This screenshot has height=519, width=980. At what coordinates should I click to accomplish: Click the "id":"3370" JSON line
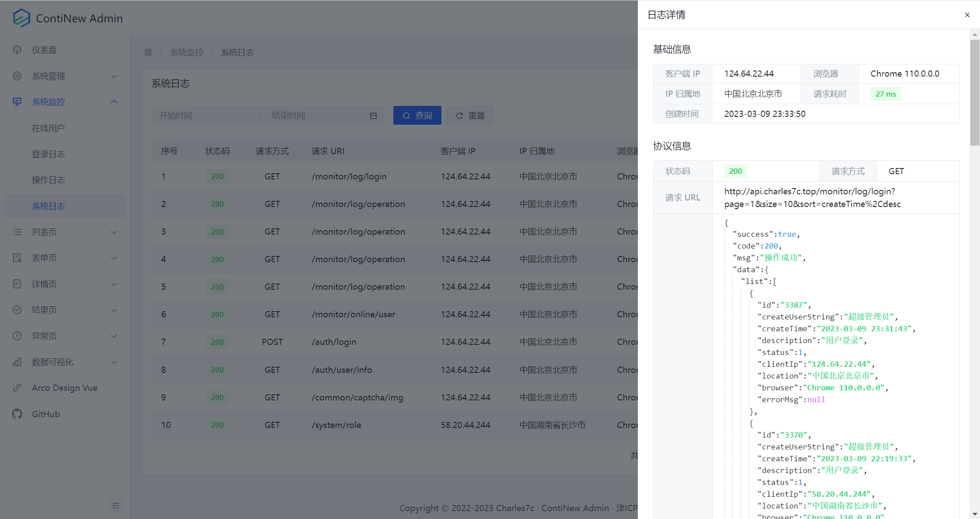(x=784, y=435)
